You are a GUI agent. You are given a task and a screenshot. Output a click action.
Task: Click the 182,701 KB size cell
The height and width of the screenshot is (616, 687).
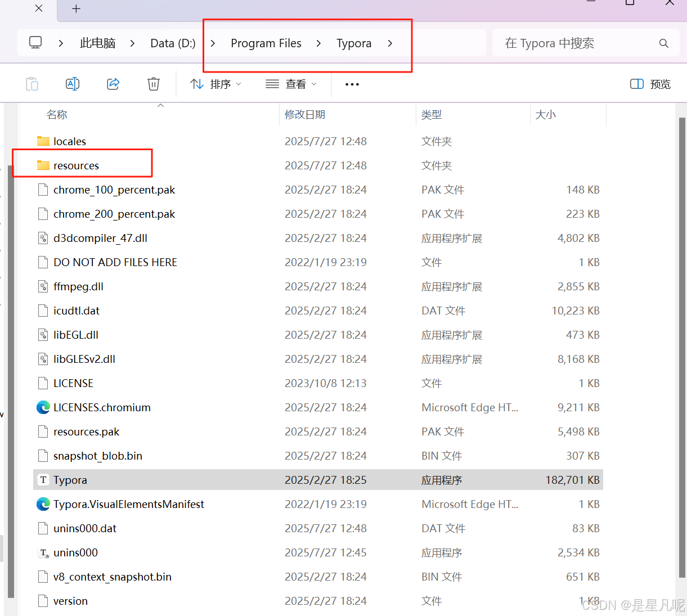click(572, 480)
